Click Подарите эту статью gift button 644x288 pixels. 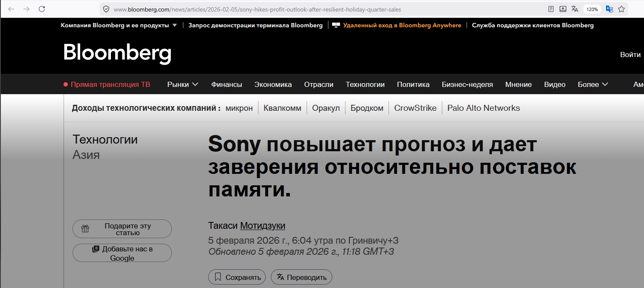point(122,229)
